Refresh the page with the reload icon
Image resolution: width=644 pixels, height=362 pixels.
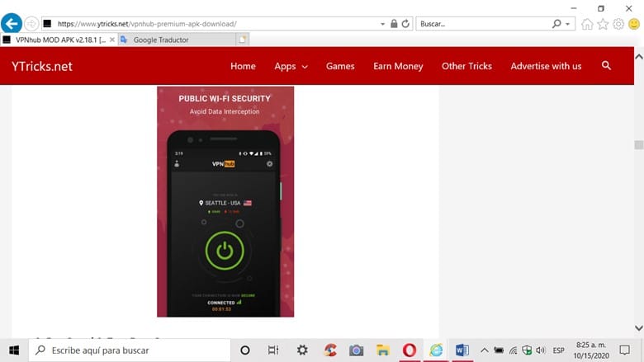point(405,24)
